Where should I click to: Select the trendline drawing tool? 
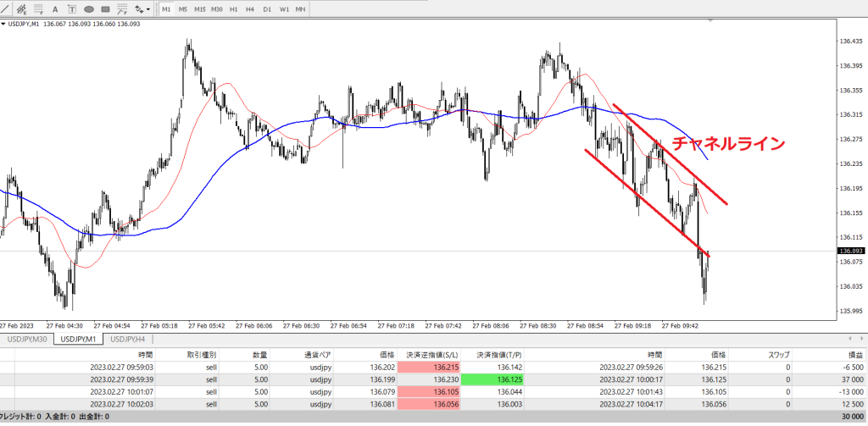tap(4, 9)
